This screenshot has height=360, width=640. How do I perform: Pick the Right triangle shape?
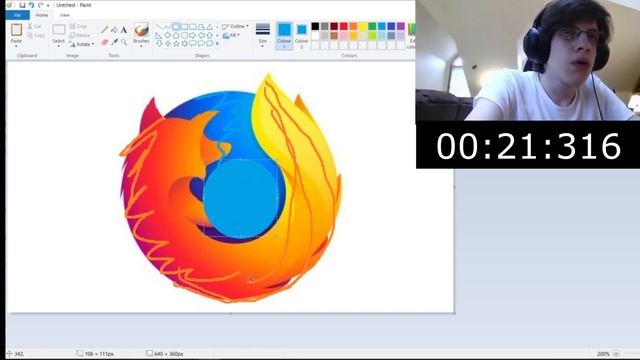coord(159,36)
